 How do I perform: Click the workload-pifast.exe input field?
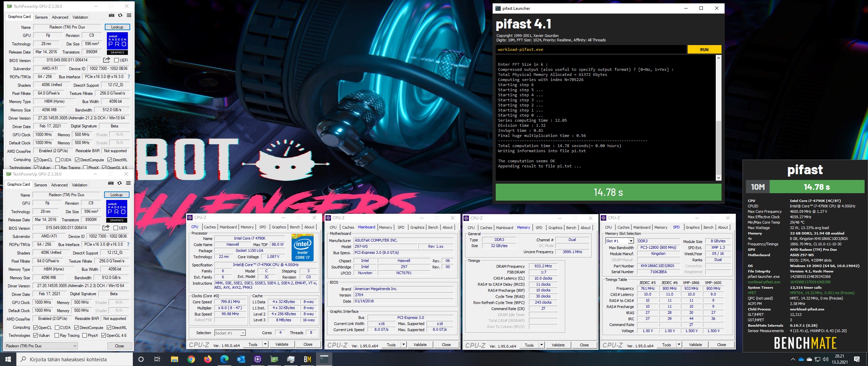point(591,49)
